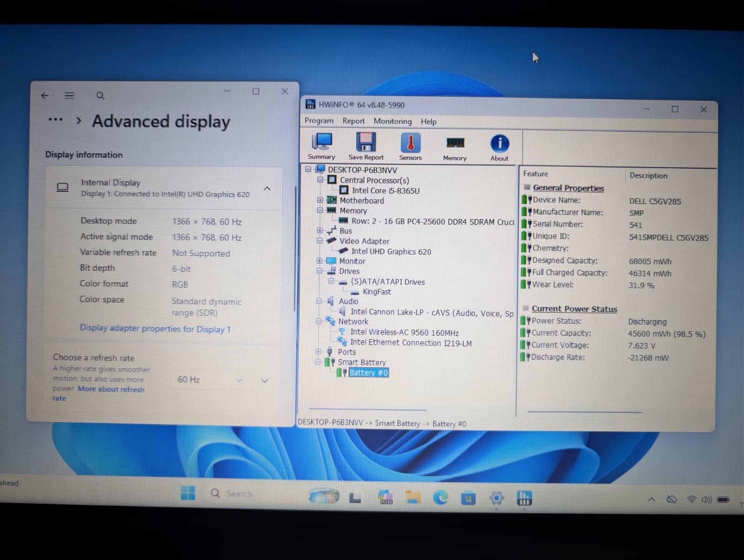
Task: Open Display adapter properties for Display 1
Action: click(155, 328)
